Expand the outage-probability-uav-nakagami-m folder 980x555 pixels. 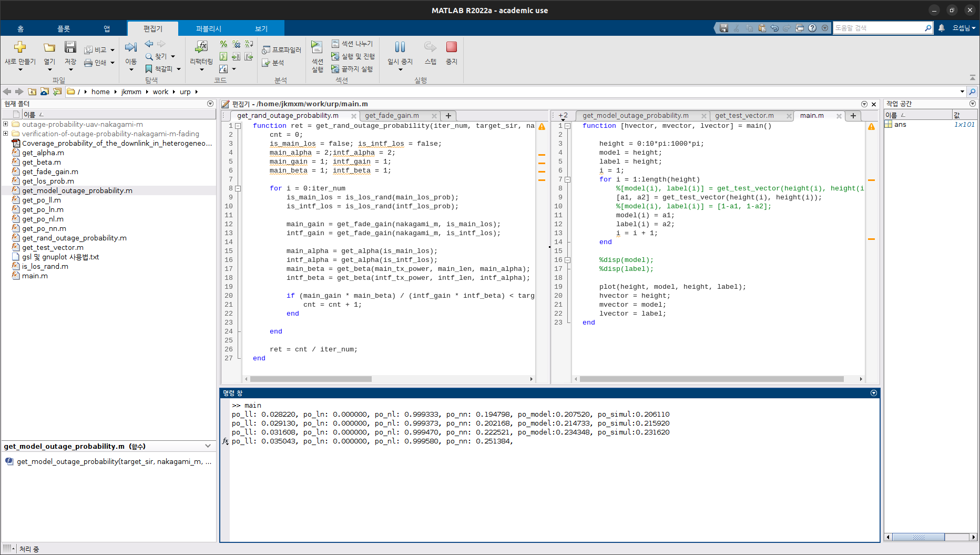coord(5,124)
